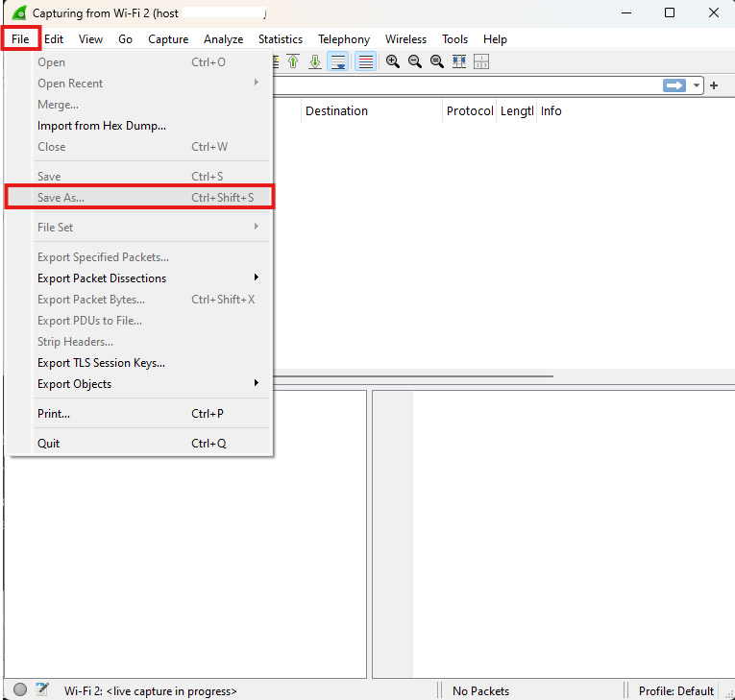Zoom out of the packet text
The width and height of the screenshot is (735, 700).
pyautogui.click(x=415, y=61)
